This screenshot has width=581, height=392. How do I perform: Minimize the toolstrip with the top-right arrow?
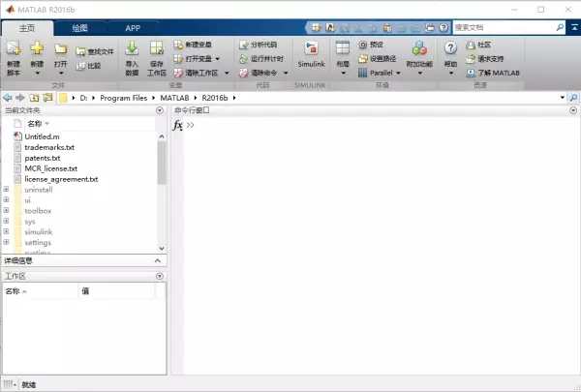tap(574, 27)
